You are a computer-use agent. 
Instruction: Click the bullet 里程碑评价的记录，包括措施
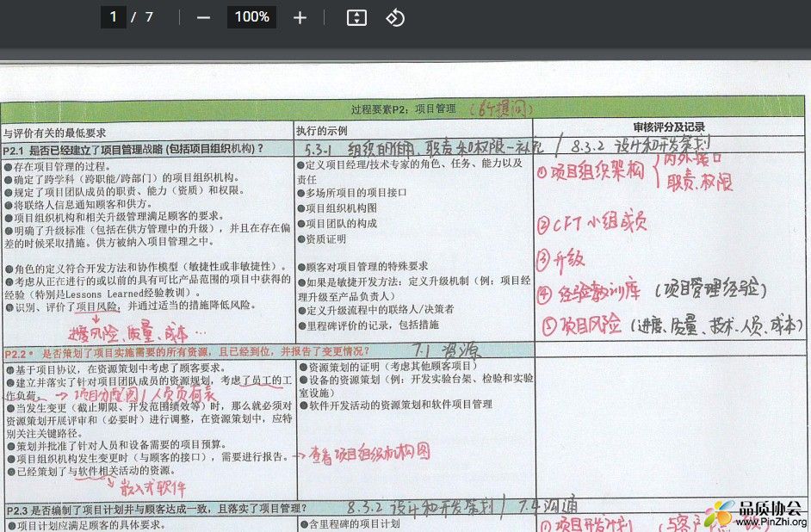tap(368, 325)
